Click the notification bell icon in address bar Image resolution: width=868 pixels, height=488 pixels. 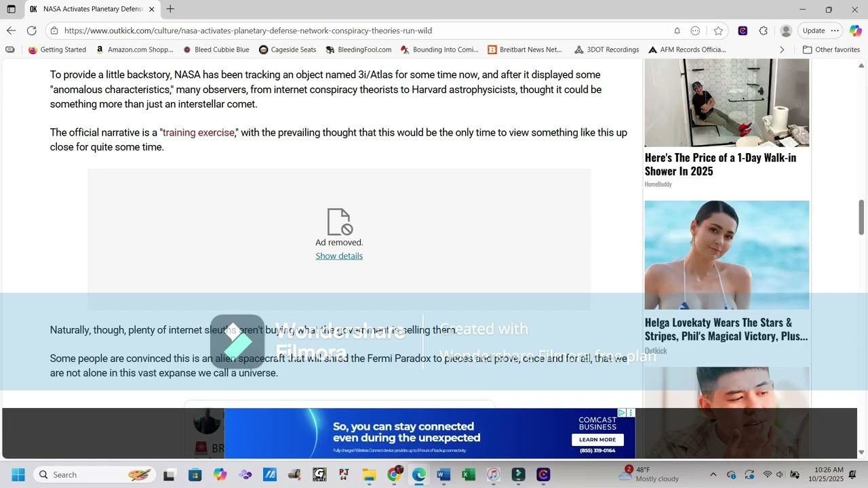point(677,30)
